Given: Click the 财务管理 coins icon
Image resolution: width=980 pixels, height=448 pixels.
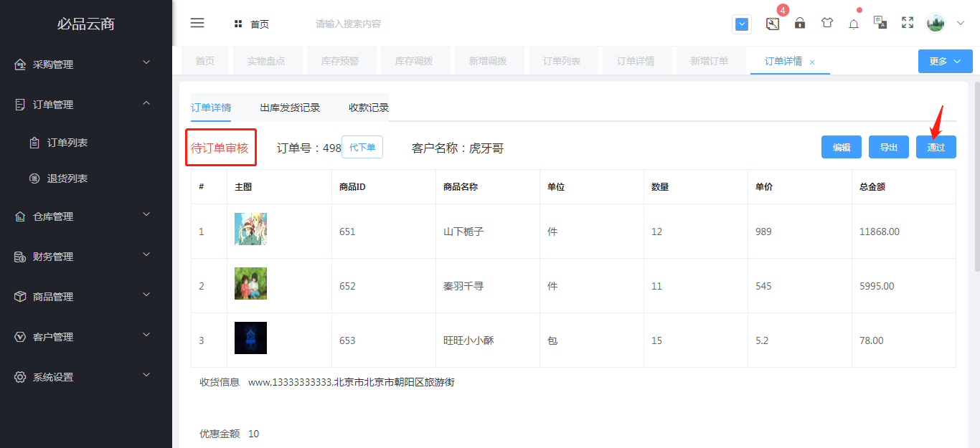Looking at the screenshot, I should pyautogui.click(x=20, y=257).
